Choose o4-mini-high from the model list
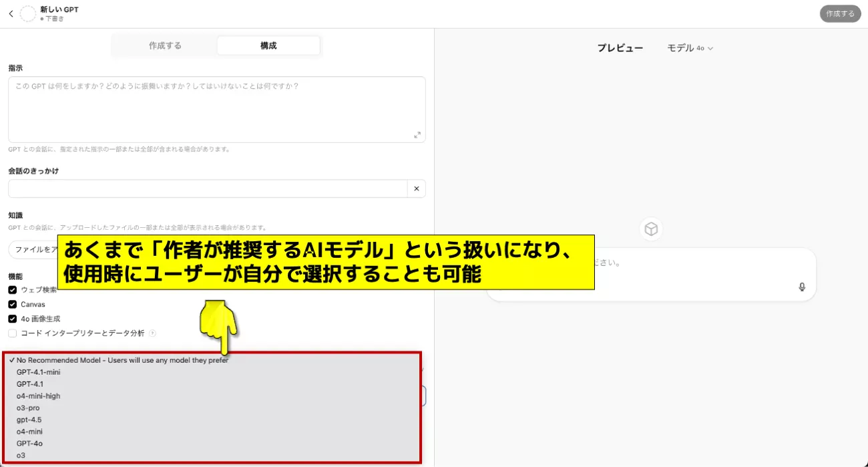 [x=212, y=396]
